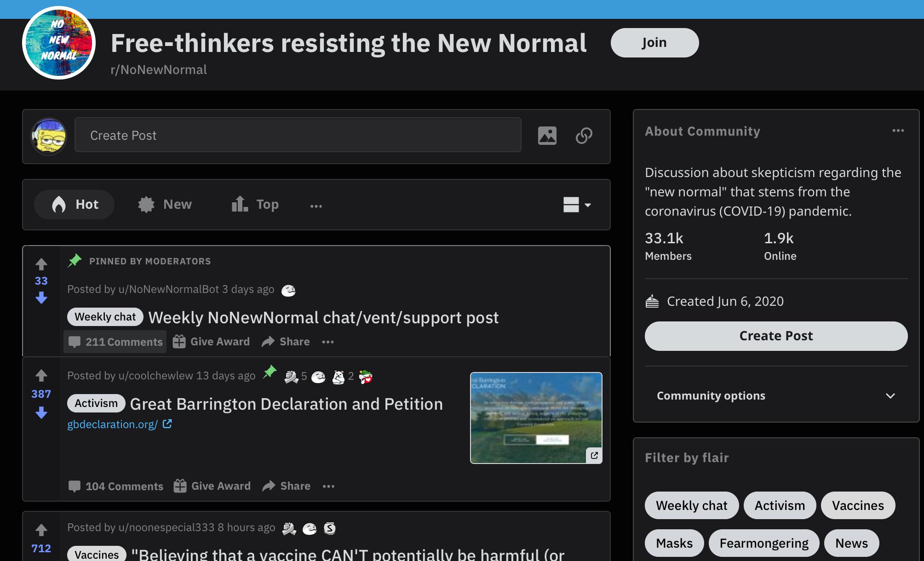
Task: Downvote the Great Barrington Declaration post
Action: pyautogui.click(x=41, y=412)
